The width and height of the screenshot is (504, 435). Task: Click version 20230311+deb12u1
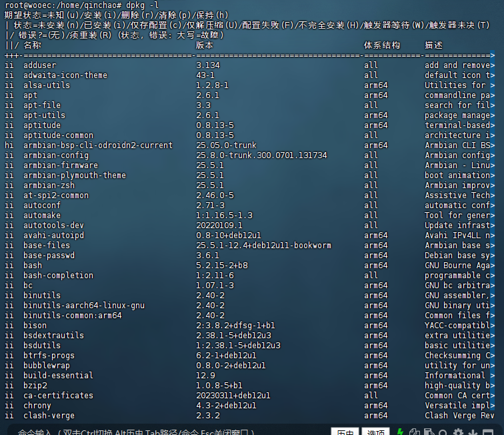click(233, 396)
